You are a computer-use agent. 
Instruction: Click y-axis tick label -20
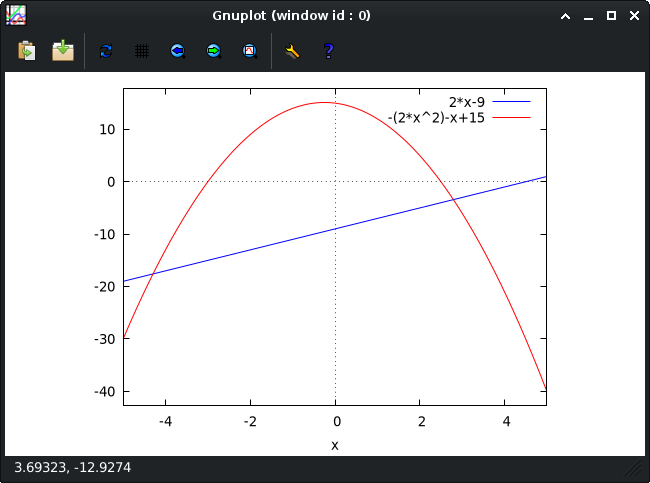(x=104, y=287)
